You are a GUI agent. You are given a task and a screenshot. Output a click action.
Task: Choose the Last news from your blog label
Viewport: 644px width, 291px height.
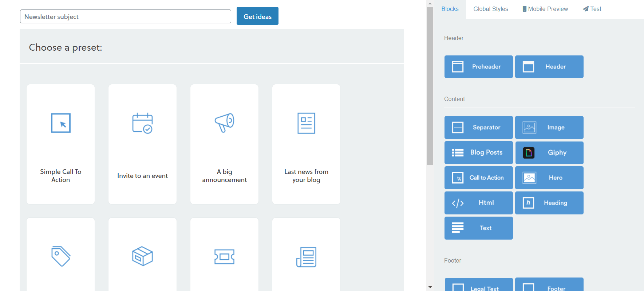[x=306, y=176]
